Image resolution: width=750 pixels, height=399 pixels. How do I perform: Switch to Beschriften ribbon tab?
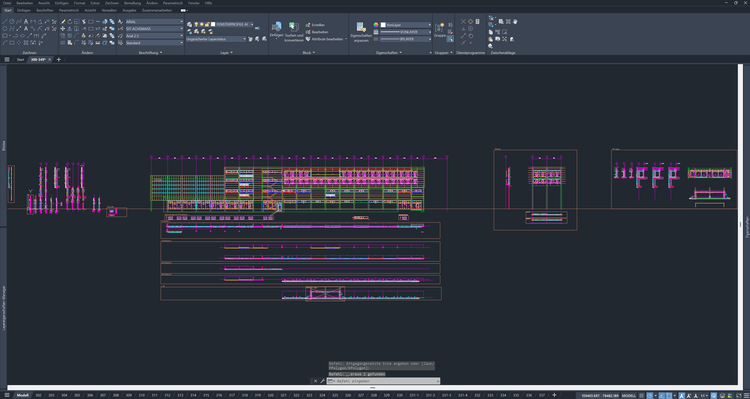click(45, 10)
